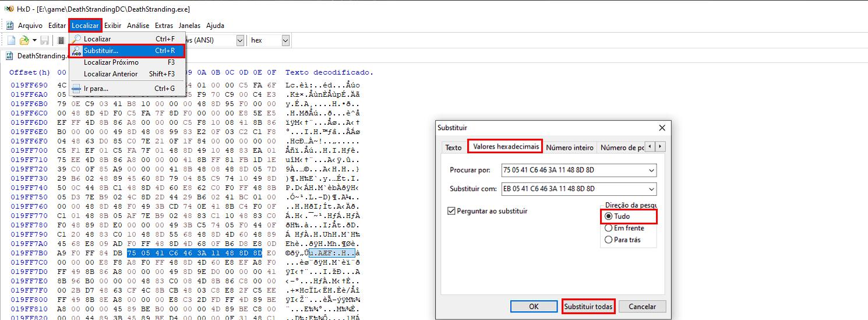Click the A→B icon beside Substituir
This screenshot has width=868, height=320.
77,51
